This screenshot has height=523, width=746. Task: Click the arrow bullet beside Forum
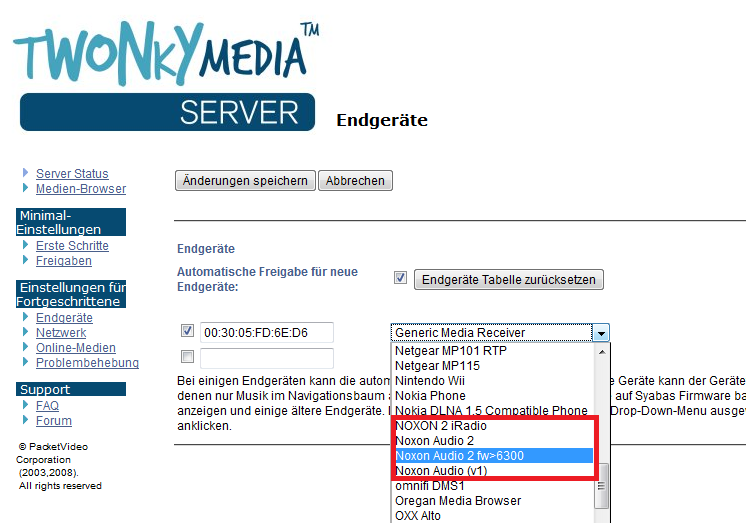[26, 419]
